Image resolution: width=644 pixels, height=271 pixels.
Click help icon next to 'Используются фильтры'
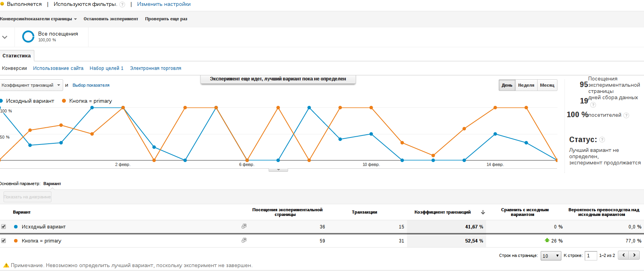[x=122, y=5]
